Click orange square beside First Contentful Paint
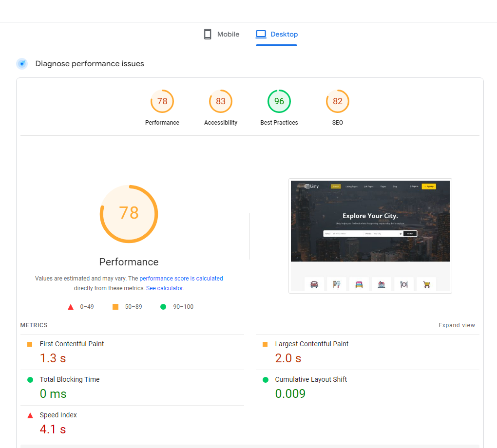This screenshot has height=448, width=497. (x=30, y=344)
